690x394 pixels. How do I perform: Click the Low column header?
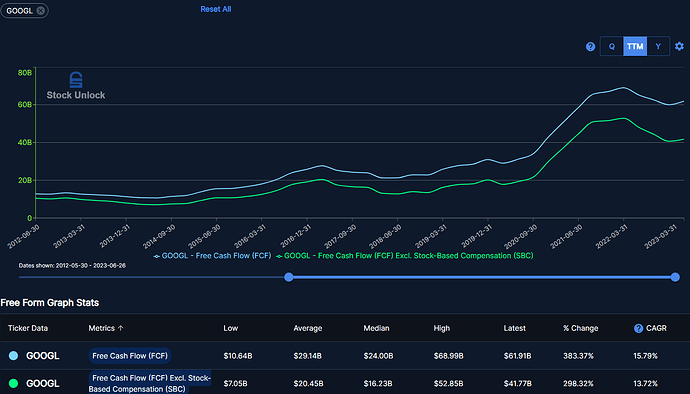[231, 328]
